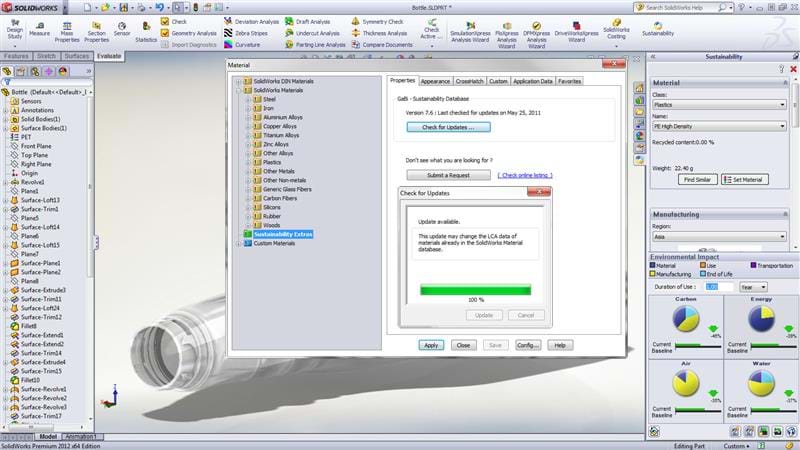Toggle the Geometry Analysis checkbox
This screenshot has width=800, height=450.
[x=166, y=33]
